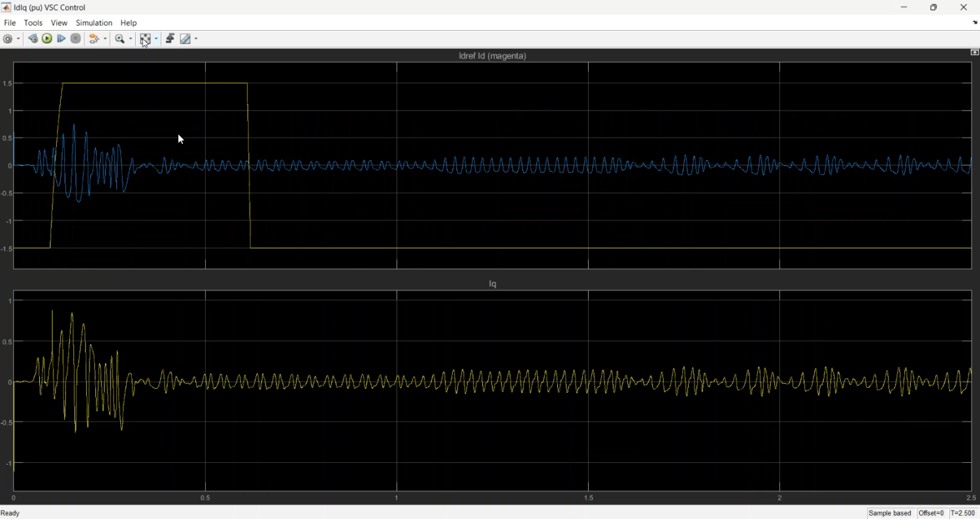The image size is (980, 519).
Task: Open the Triggers tool icon
Action: point(170,39)
